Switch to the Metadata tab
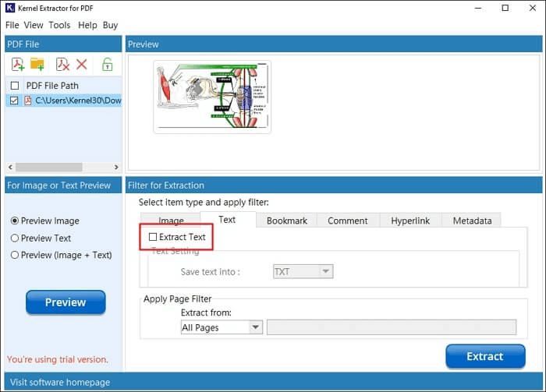 (x=472, y=221)
